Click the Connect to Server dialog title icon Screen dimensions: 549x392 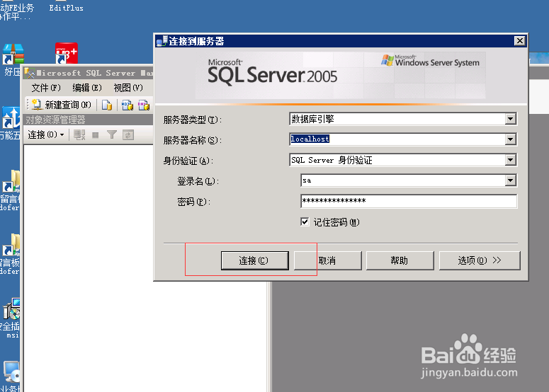click(162, 41)
